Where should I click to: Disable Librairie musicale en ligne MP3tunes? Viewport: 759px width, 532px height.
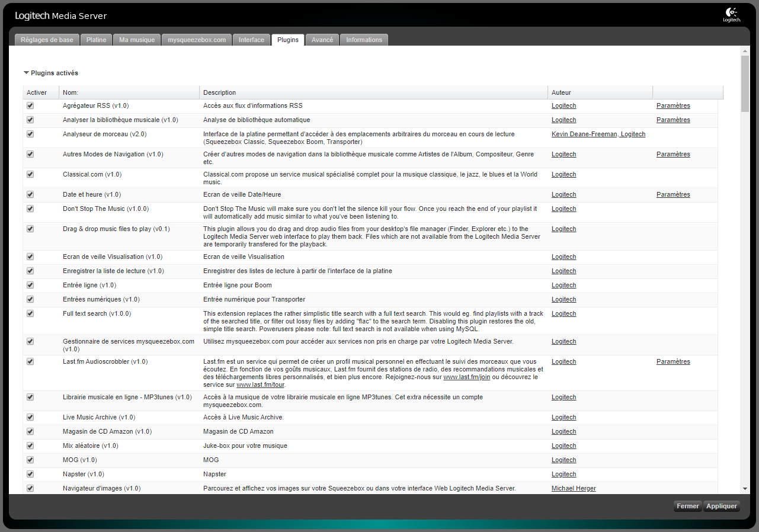[x=30, y=397]
